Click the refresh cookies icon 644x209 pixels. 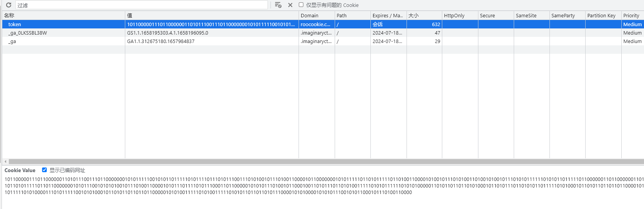(x=8, y=5)
